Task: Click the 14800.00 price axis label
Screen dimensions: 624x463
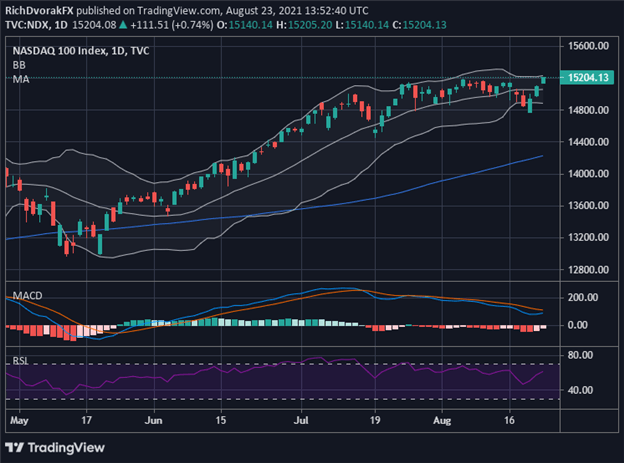Action: [588, 110]
